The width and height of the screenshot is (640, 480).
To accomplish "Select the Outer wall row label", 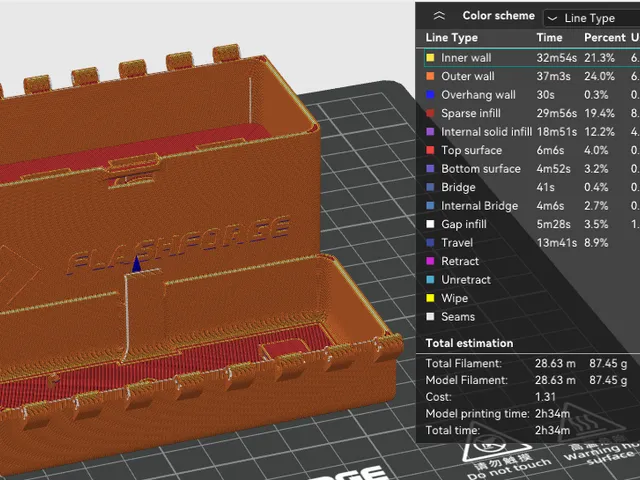I will (x=468, y=76).
